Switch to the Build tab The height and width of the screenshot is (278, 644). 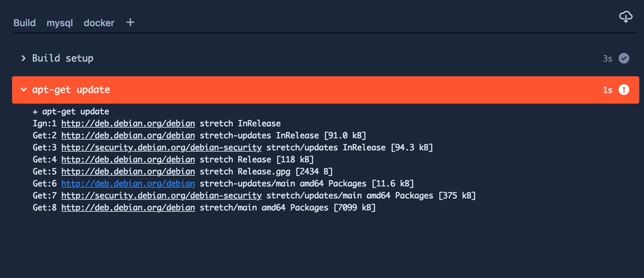tap(24, 23)
